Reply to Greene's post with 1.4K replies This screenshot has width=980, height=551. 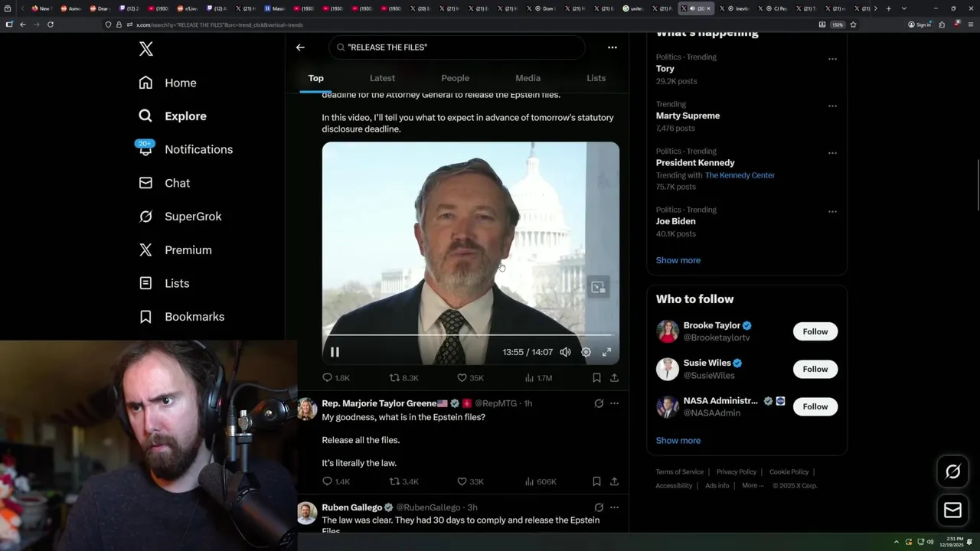pyautogui.click(x=335, y=482)
